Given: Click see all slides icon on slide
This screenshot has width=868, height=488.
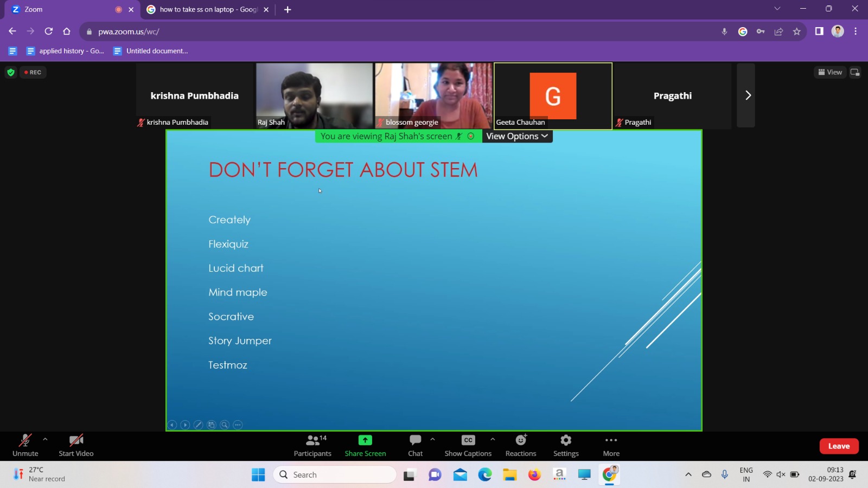Looking at the screenshot, I should 212,425.
